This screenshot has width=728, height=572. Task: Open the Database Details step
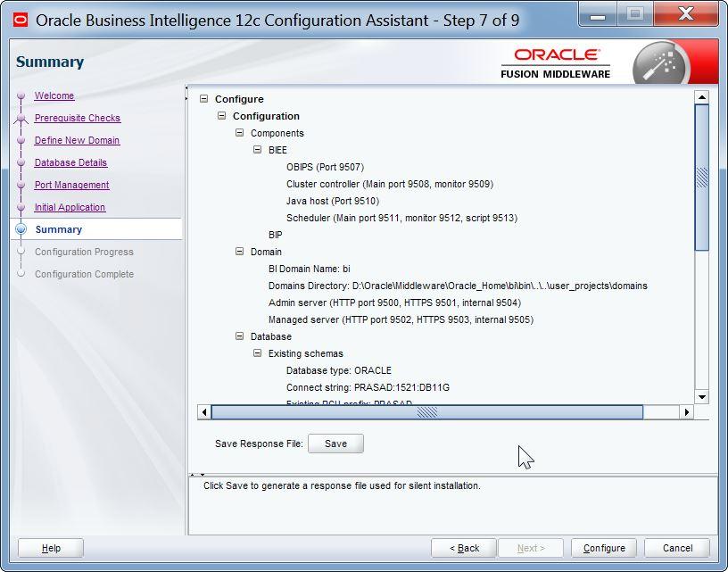[x=70, y=162]
